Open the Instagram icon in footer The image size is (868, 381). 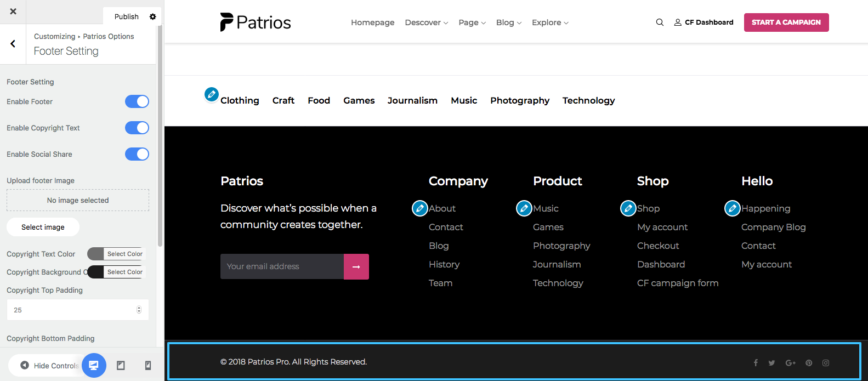826,363
